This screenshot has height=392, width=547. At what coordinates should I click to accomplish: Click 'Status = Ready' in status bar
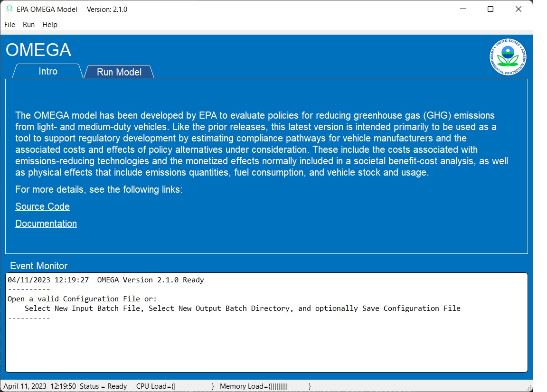coord(103,386)
